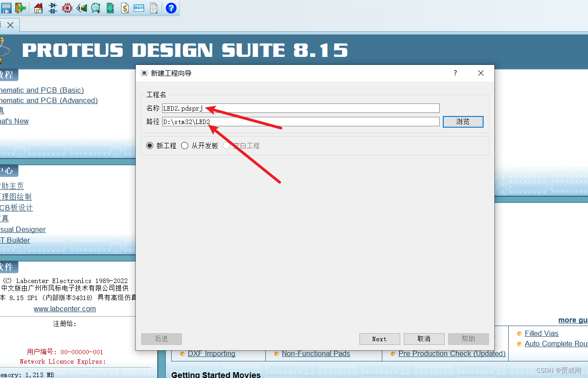Open the 3D Visualizer eye icon

[x=82, y=8]
